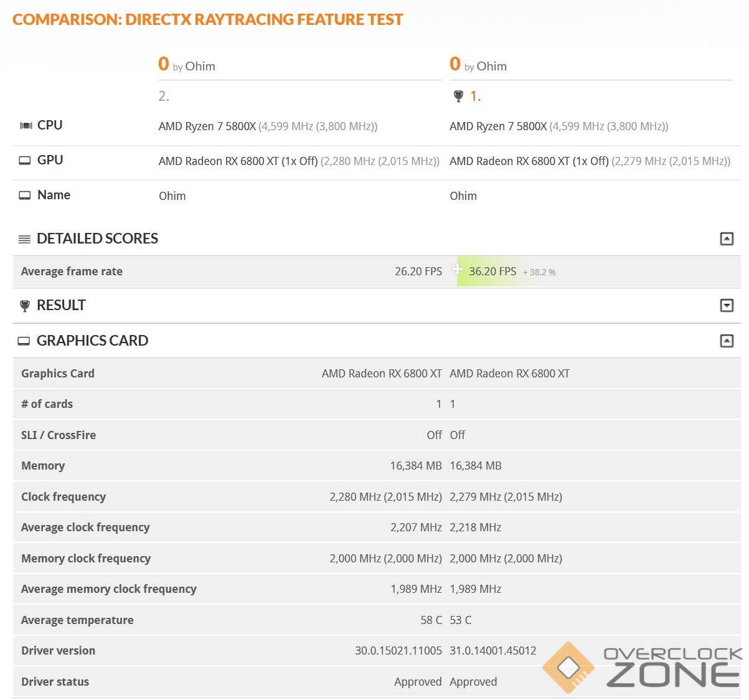Click the 53 C temperature value

coord(461,620)
